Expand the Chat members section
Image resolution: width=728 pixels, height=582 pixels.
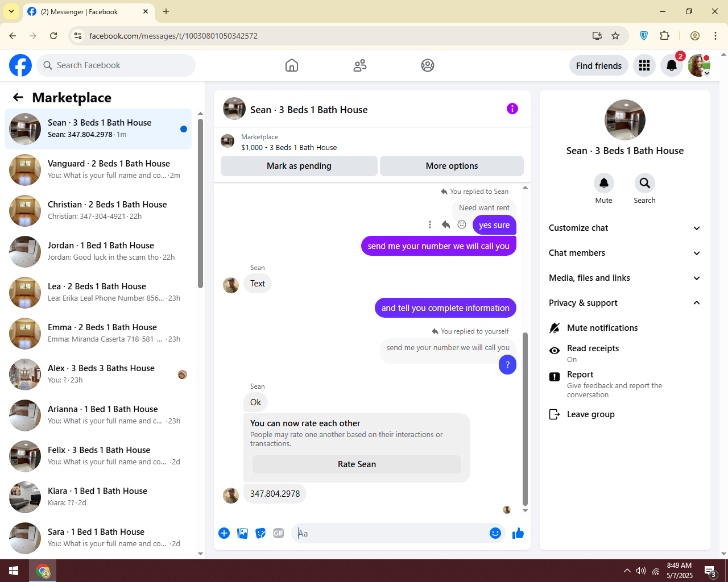pos(624,253)
